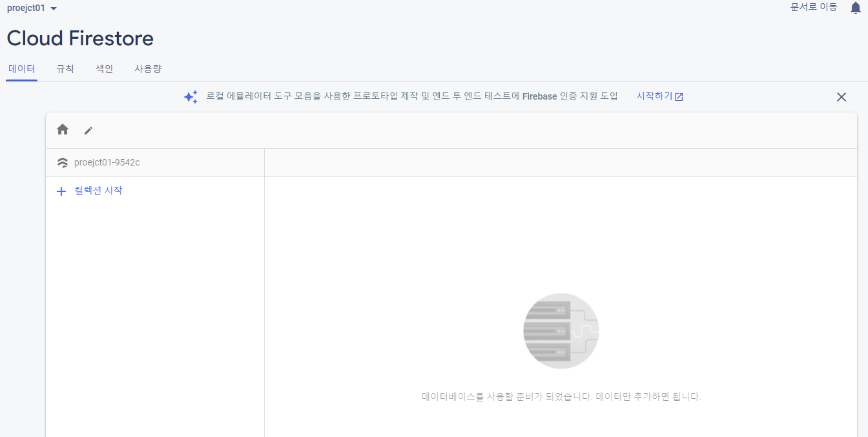Click the plus icon next to 컬렉션 시작
Viewport: 868px width, 437px height.
click(61, 191)
